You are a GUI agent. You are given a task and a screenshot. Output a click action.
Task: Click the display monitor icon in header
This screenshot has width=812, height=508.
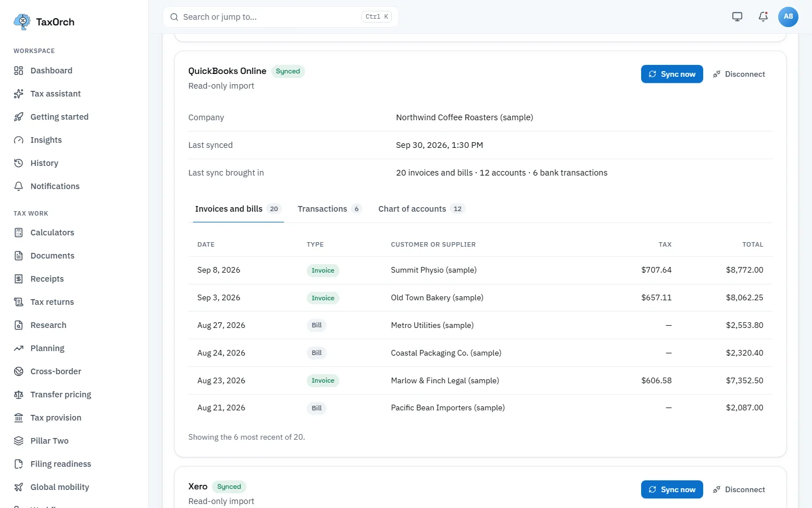click(737, 17)
